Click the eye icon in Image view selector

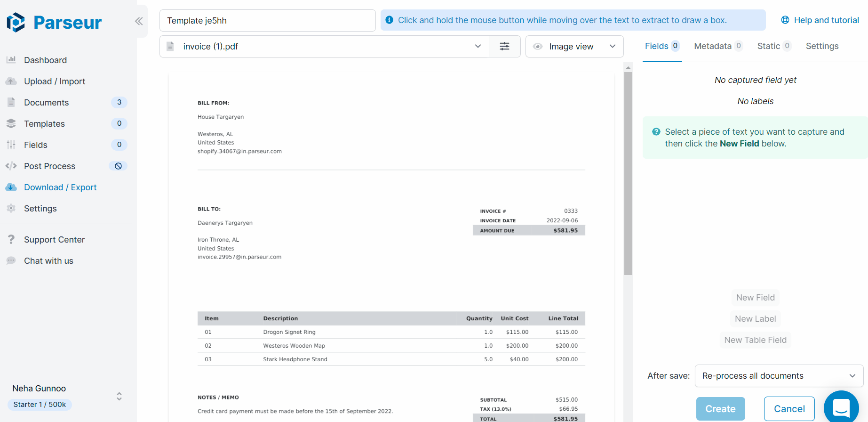point(538,46)
